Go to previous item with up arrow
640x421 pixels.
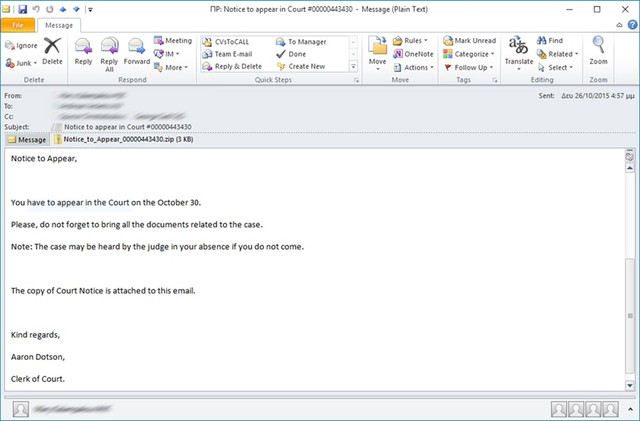coord(63,9)
